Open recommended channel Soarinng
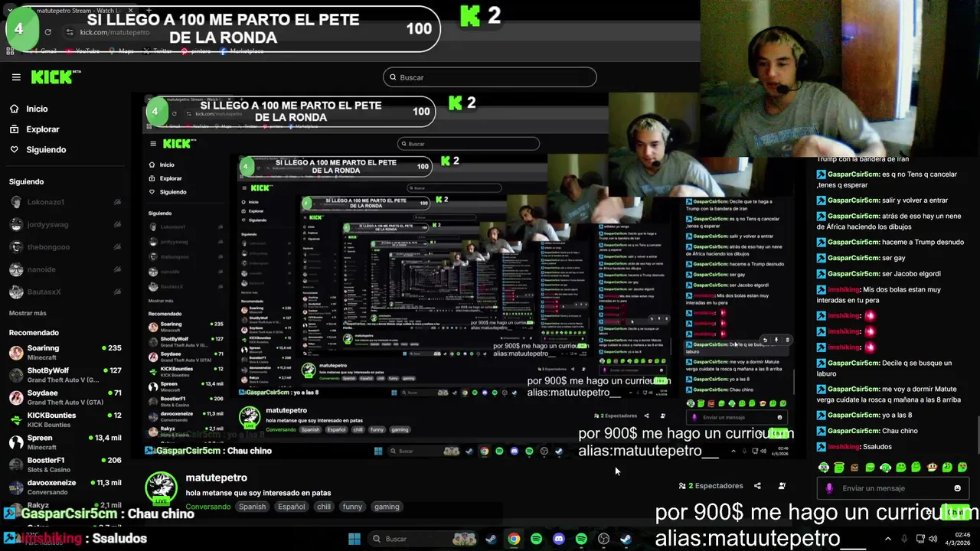Viewport: 980px width, 551px height. [x=66, y=353]
